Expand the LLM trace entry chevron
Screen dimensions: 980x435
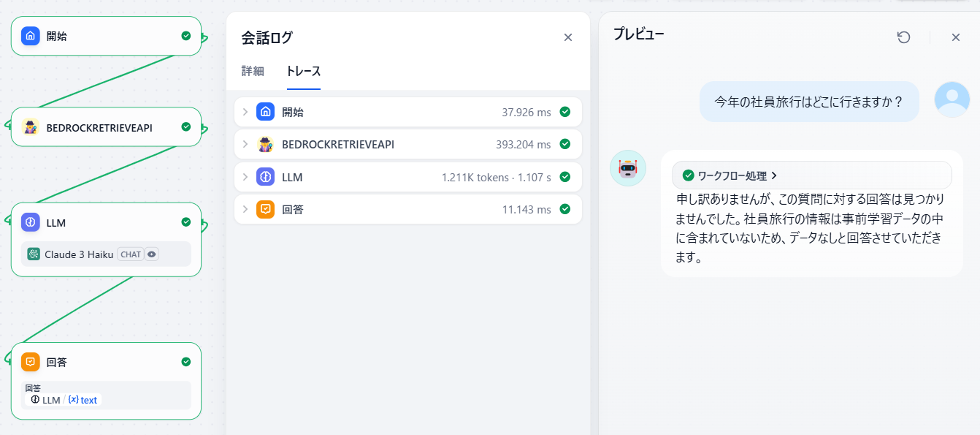click(x=245, y=177)
